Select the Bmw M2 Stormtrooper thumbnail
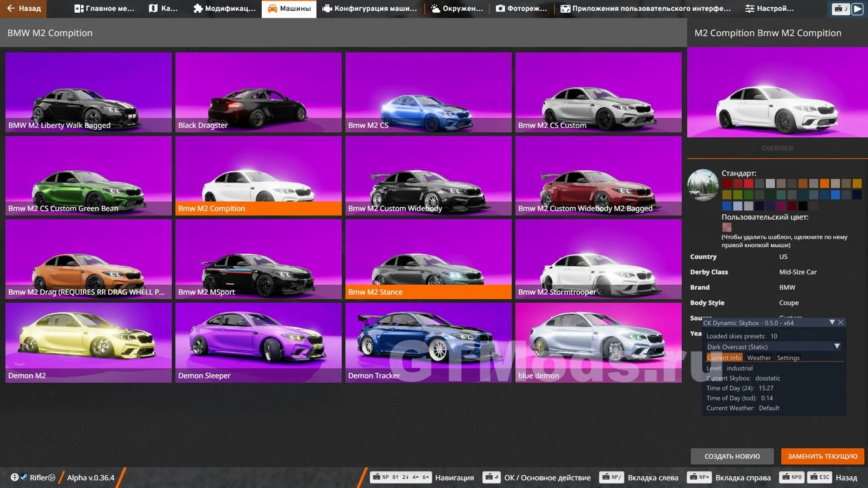This screenshot has width=868, height=488. coord(599,259)
